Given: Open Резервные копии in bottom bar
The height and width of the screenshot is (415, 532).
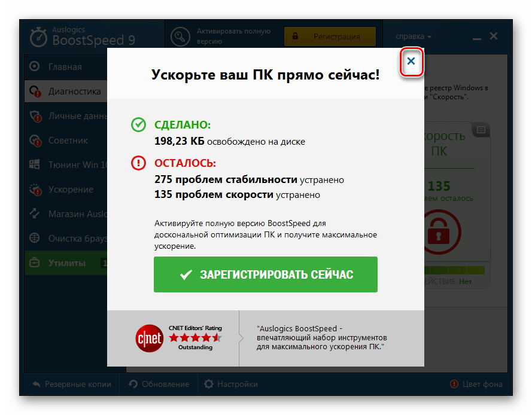Looking at the screenshot, I should (72, 384).
